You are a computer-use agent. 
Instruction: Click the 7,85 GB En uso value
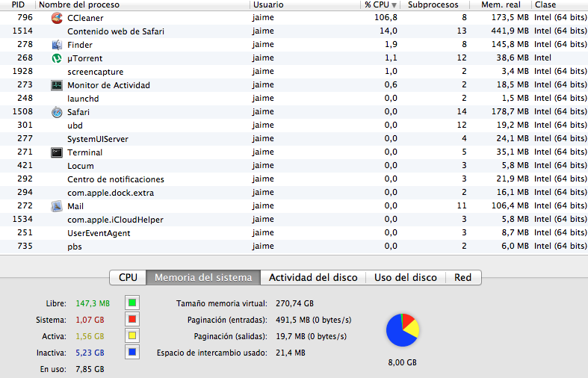pos(90,369)
